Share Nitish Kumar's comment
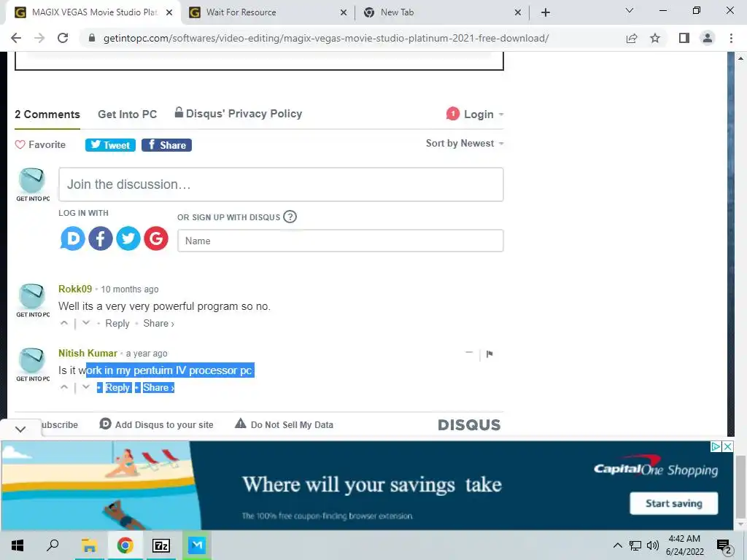This screenshot has height=560, width=747. point(158,388)
